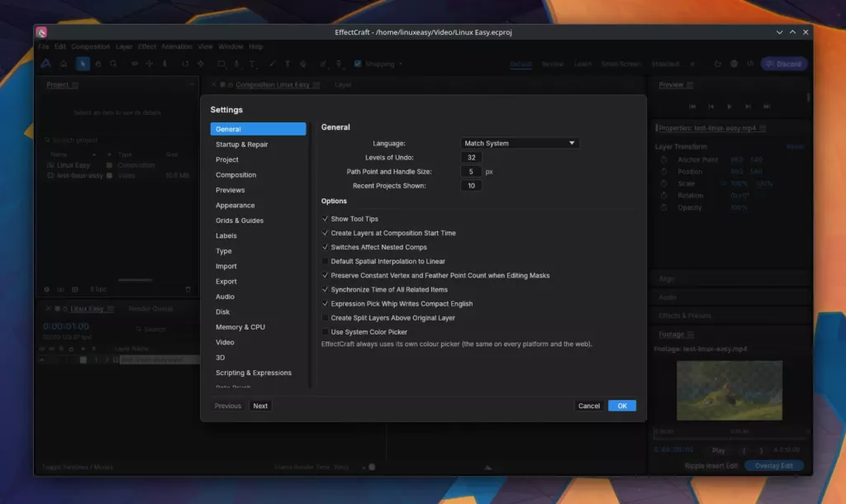Click Path Point and Handle Size field
The width and height of the screenshot is (846, 504).
(471, 172)
